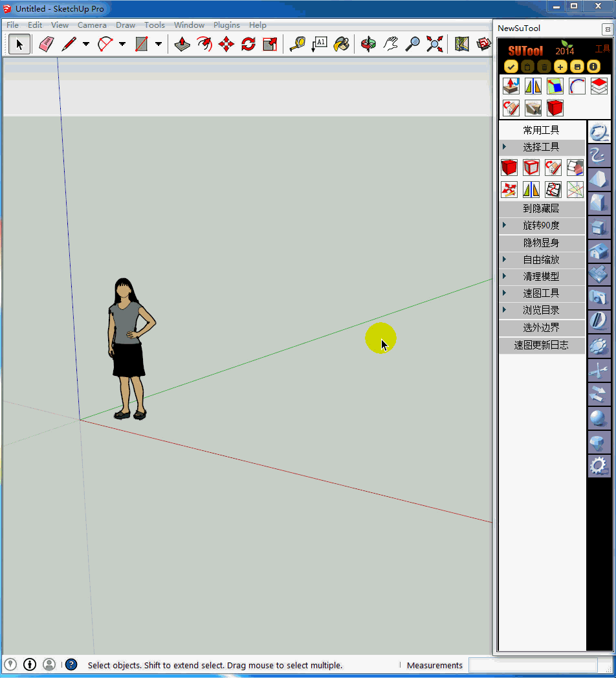Open the Add Location map icon
This screenshot has height=678, width=616.
tap(461, 44)
